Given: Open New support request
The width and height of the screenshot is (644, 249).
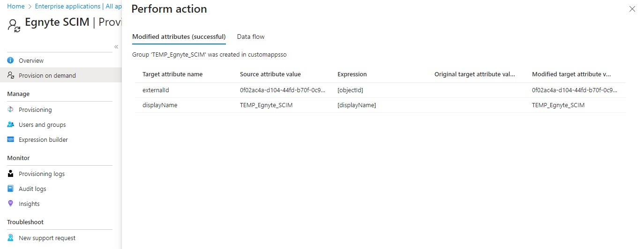Looking at the screenshot, I should (x=47, y=238).
